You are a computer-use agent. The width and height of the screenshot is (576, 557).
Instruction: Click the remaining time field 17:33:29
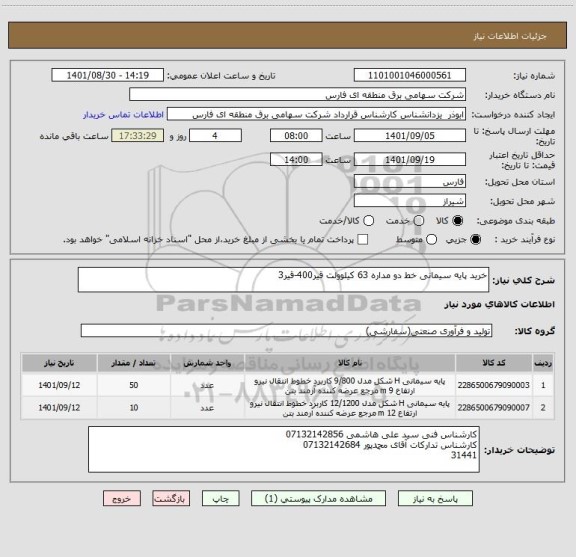(x=138, y=136)
